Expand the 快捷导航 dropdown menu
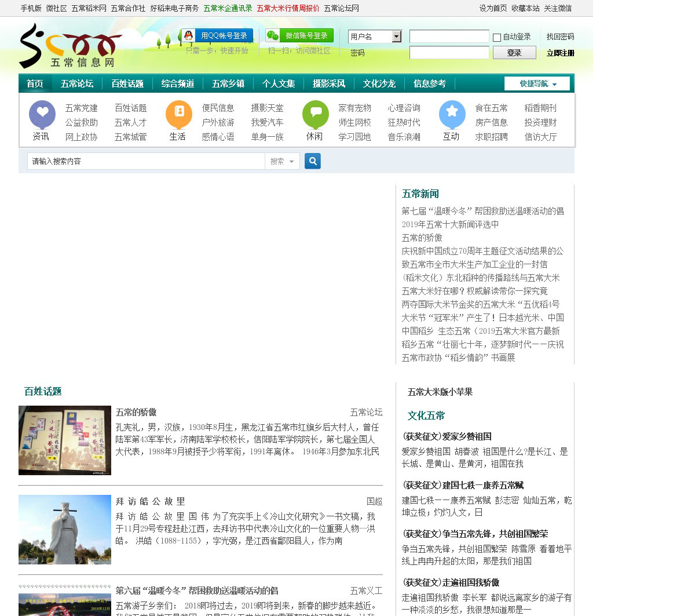 click(537, 84)
